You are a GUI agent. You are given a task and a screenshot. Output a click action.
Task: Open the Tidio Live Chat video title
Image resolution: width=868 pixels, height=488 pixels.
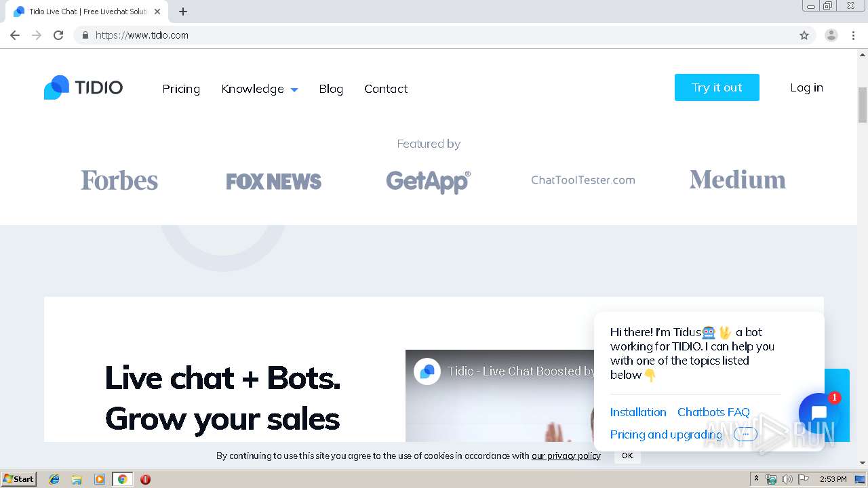click(x=521, y=371)
